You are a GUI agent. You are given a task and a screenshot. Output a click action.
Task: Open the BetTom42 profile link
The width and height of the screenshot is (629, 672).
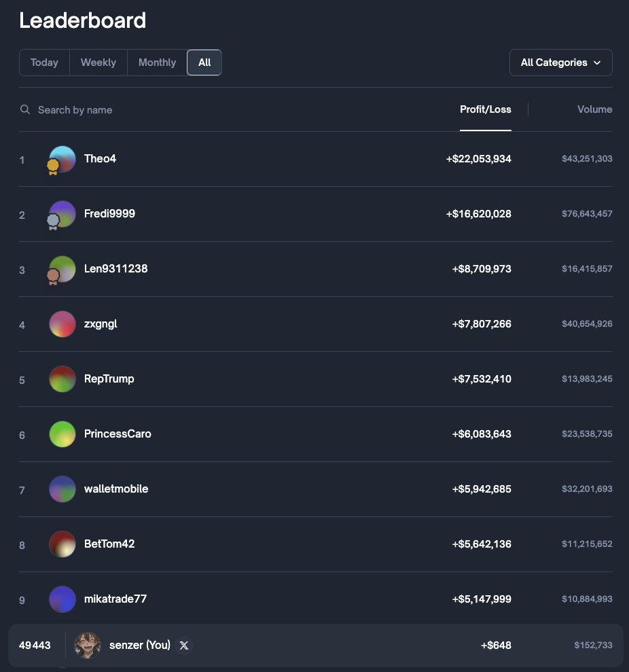(109, 544)
